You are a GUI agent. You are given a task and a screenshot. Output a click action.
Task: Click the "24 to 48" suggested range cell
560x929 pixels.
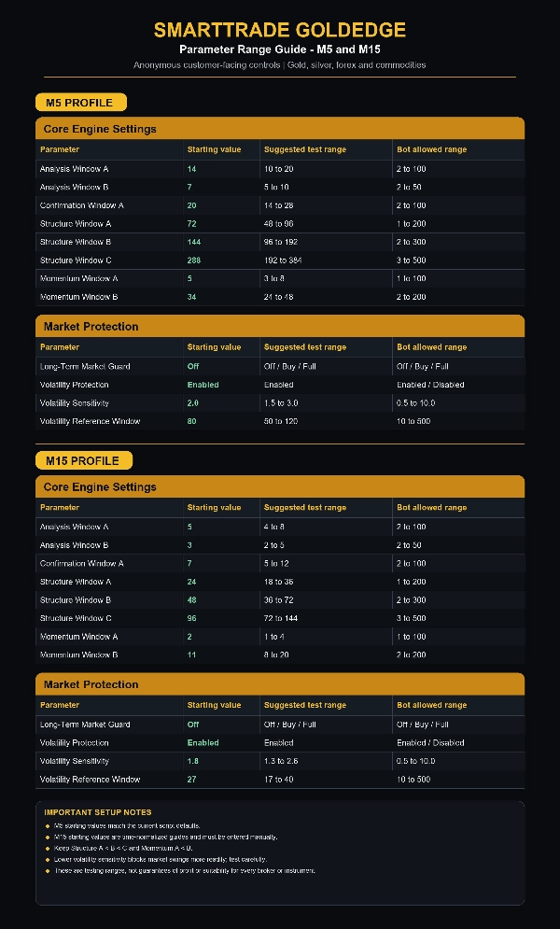click(x=279, y=297)
